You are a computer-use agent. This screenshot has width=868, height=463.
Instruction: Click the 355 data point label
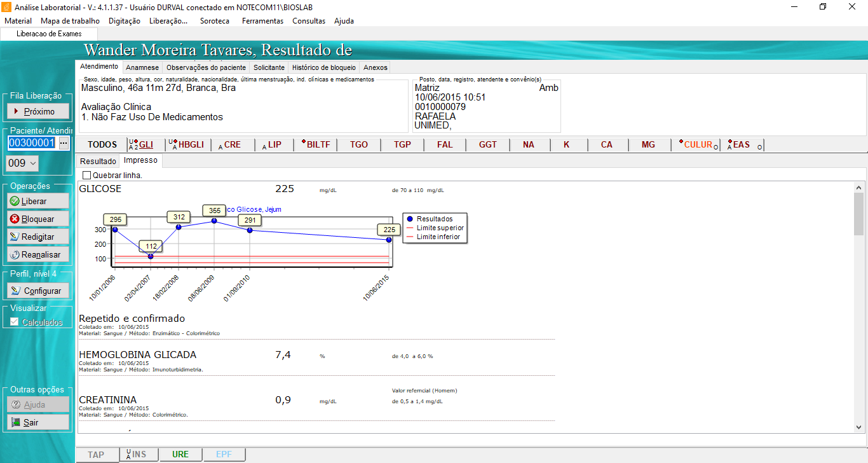point(215,211)
